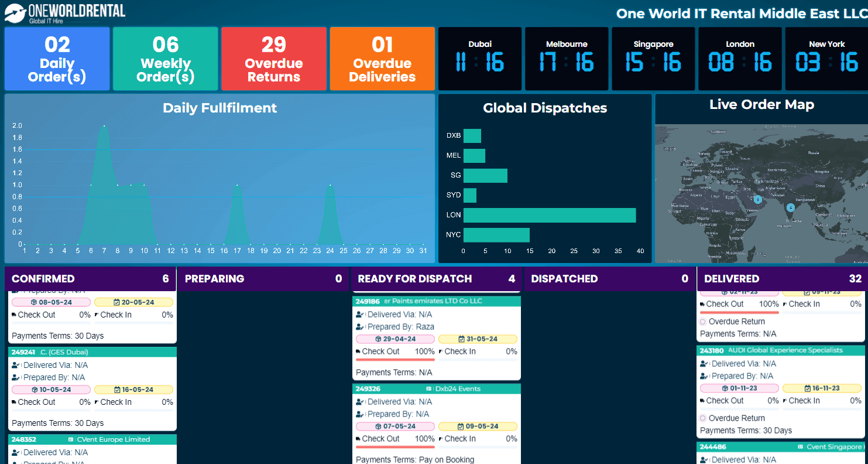Open the 02 Daily Orders tile
Image resolution: width=868 pixels, height=464 pixels.
57,59
